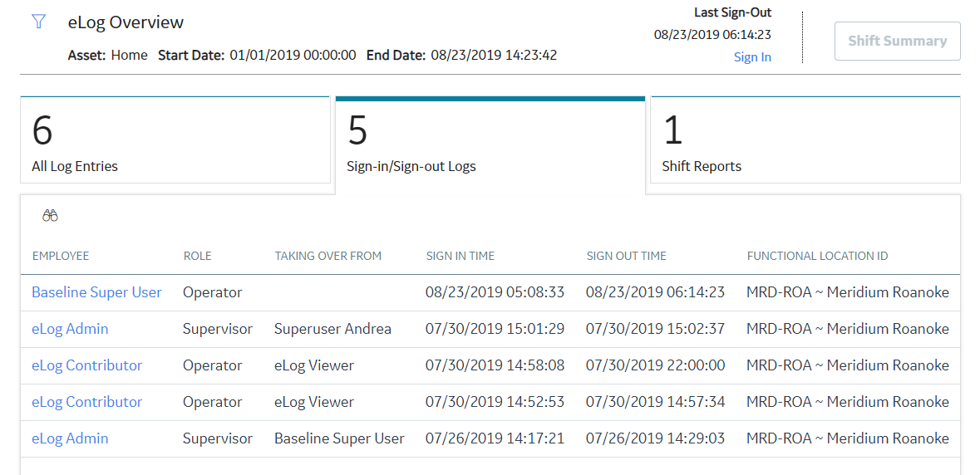
Task: Open eLog Admin link from 07/26/2019
Action: pyautogui.click(x=70, y=438)
